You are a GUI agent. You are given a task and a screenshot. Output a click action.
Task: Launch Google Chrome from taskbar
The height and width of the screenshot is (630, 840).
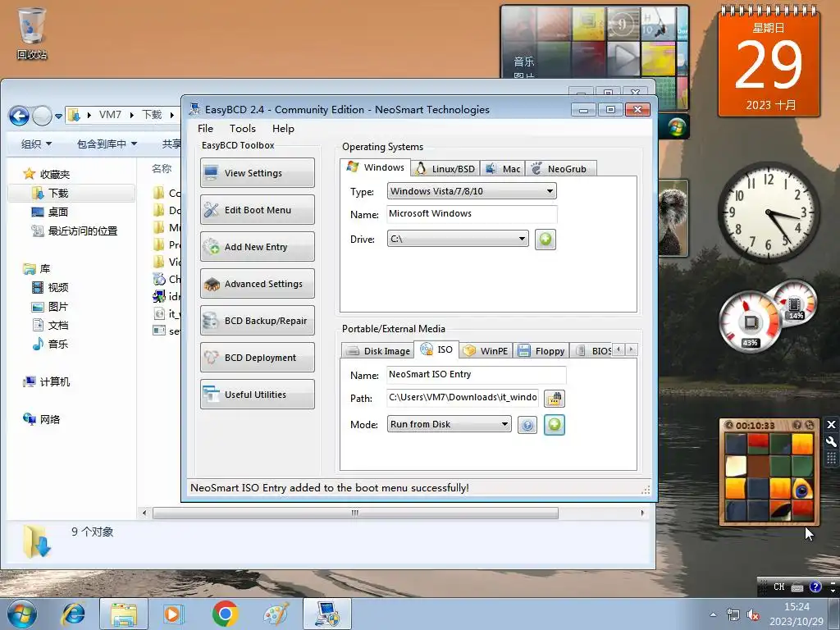(x=225, y=614)
